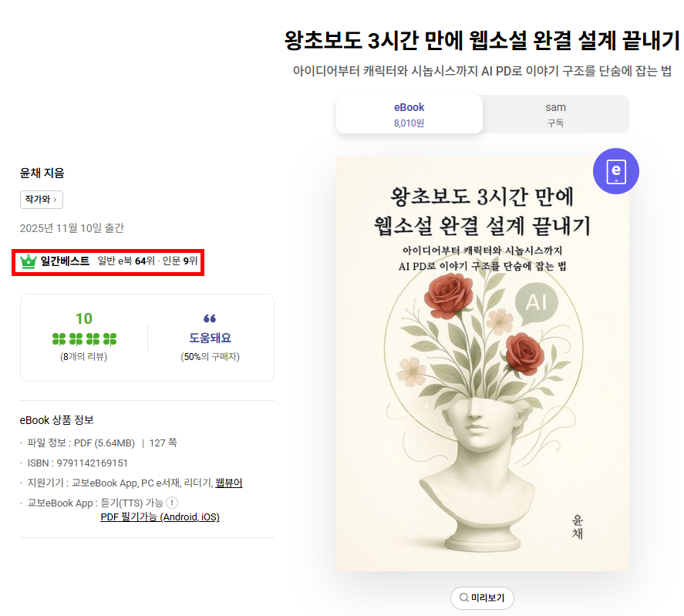Click the 일반 e북 64위 ranking text
Image resolution: width=684 pixels, height=616 pixels.
point(126,261)
